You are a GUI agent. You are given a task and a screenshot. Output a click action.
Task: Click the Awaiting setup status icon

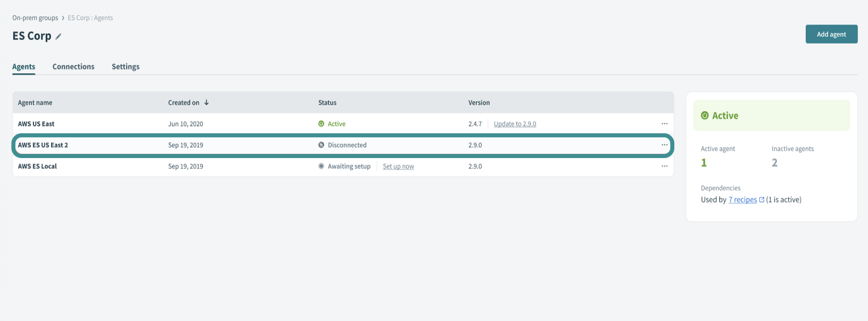(321, 166)
